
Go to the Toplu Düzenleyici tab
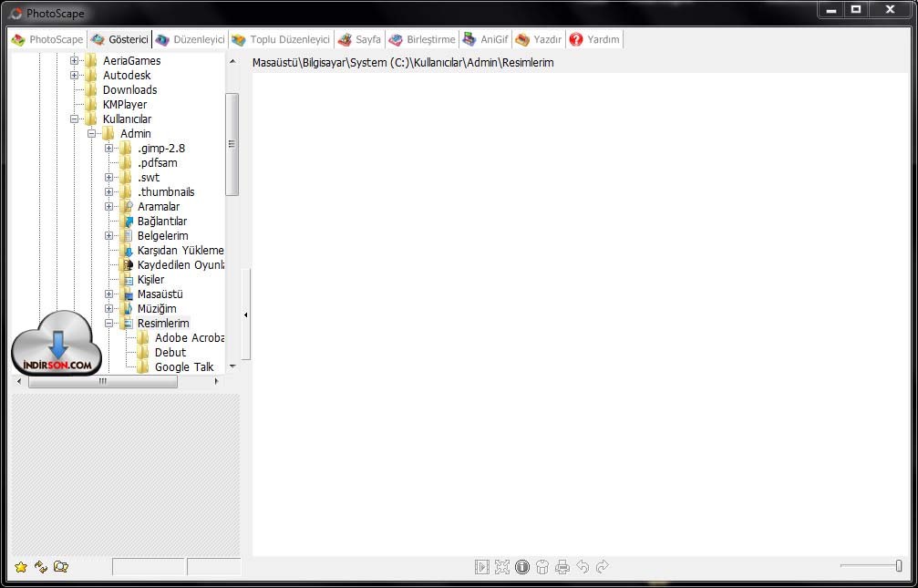281,40
